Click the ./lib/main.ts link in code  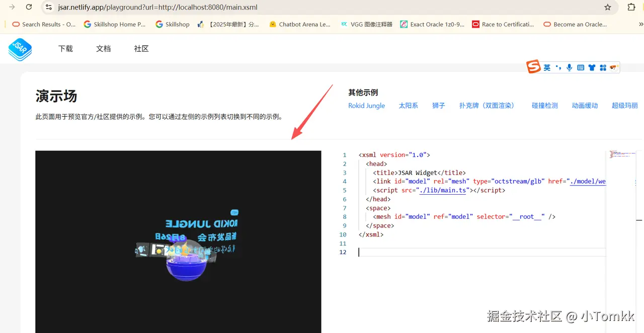tap(443, 190)
